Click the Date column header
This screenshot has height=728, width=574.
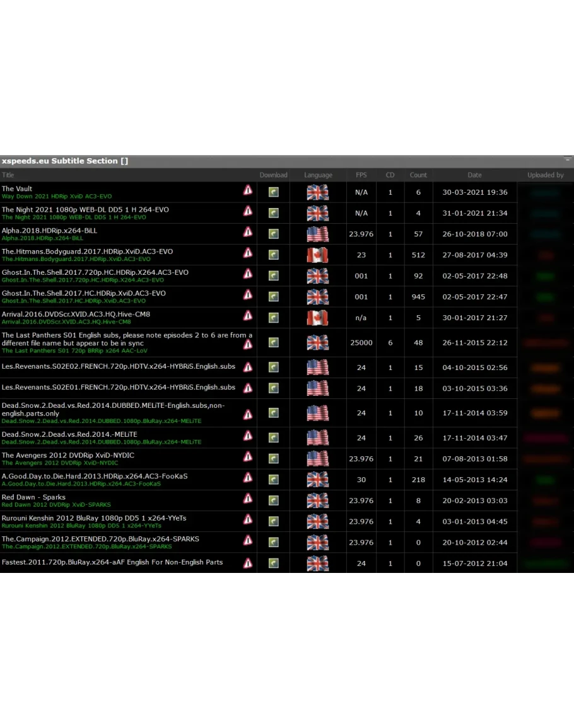(x=474, y=175)
